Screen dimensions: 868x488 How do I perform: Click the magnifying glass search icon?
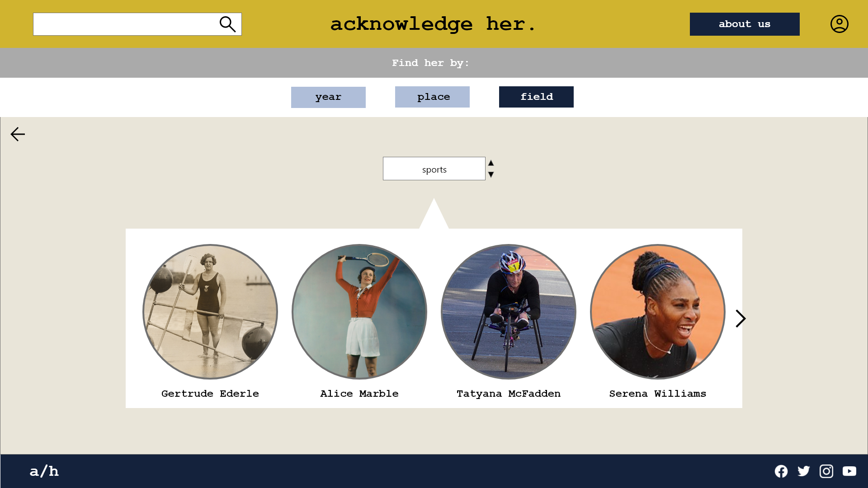pos(227,24)
